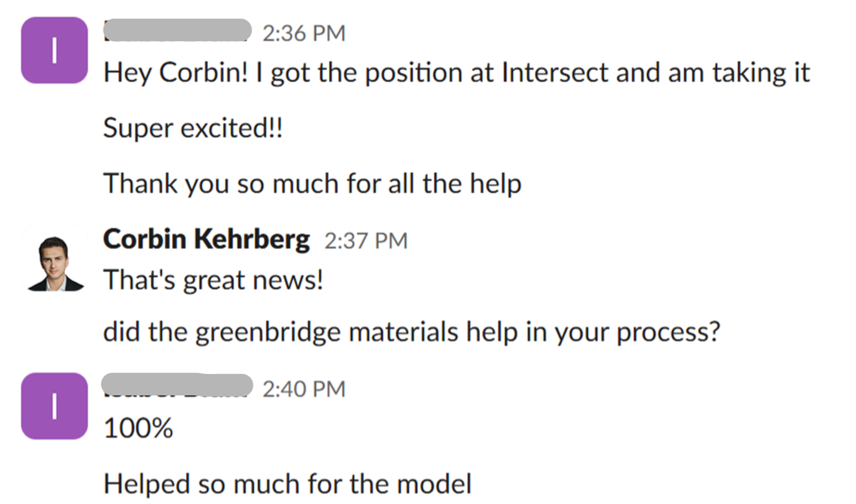Image resolution: width=856 pixels, height=504 pixels.
Task: Open the Corbin Kehrberg sender name
Action: tap(206, 239)
